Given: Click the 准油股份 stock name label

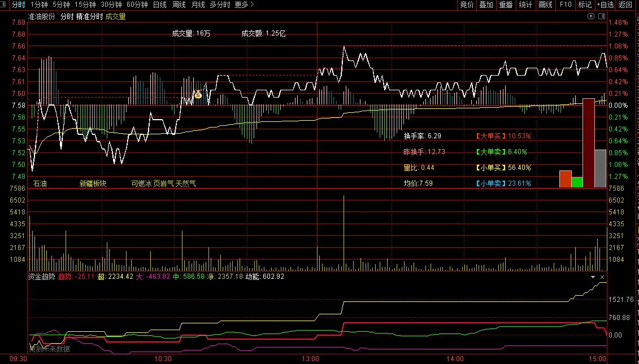Looking at the screenshot, I should (42, 17).
